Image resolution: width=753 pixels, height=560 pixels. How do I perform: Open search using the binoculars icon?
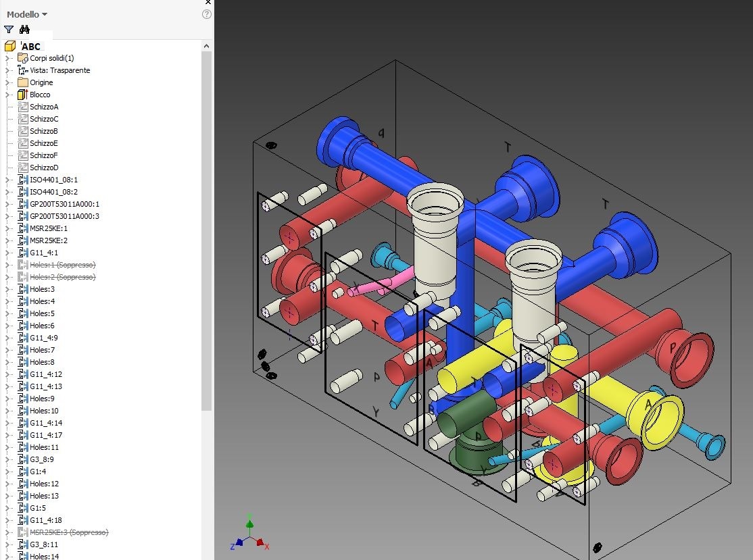[24, 29]
